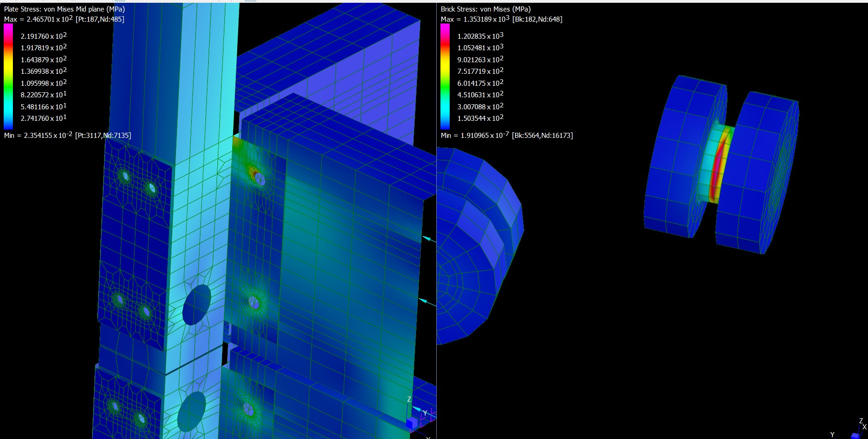Click the plate stress color gradient bar

click(x=8, y=77)
